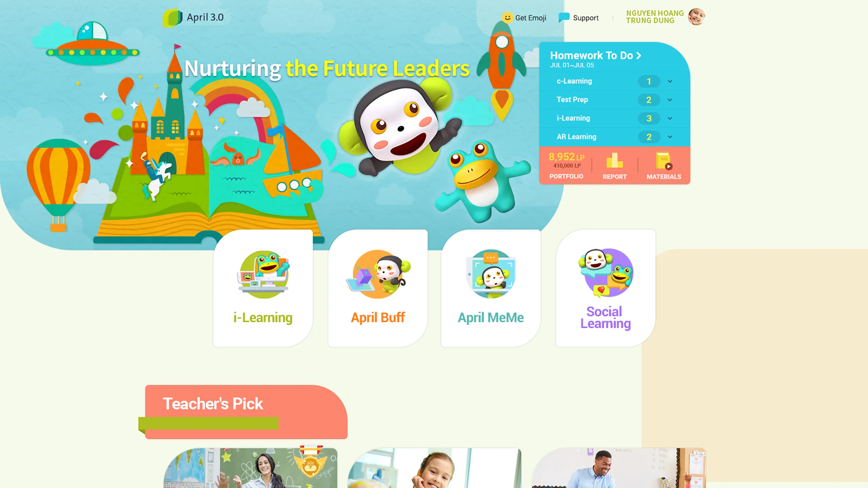
Task: Click the April 3.0 logo button
Action: 194,17
